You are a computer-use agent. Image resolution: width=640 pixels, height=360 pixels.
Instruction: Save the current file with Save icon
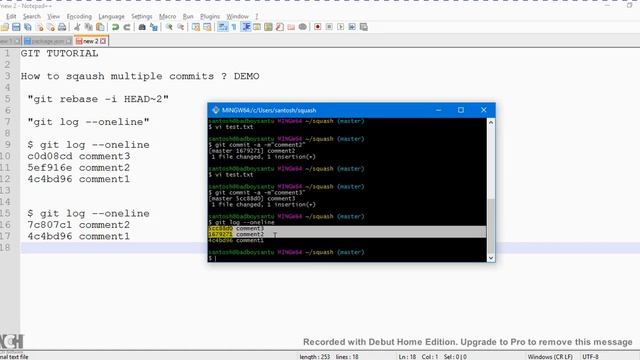click(x=16, y=27)
